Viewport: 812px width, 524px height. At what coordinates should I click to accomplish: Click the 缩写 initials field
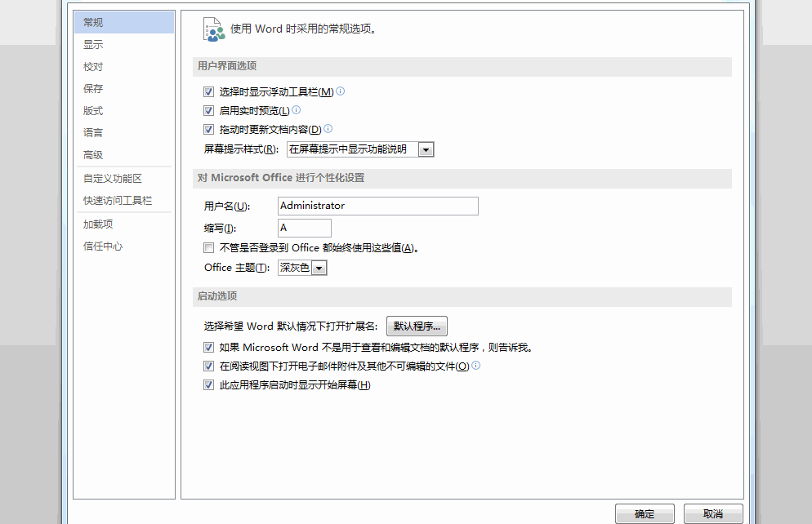click(305, 228)
